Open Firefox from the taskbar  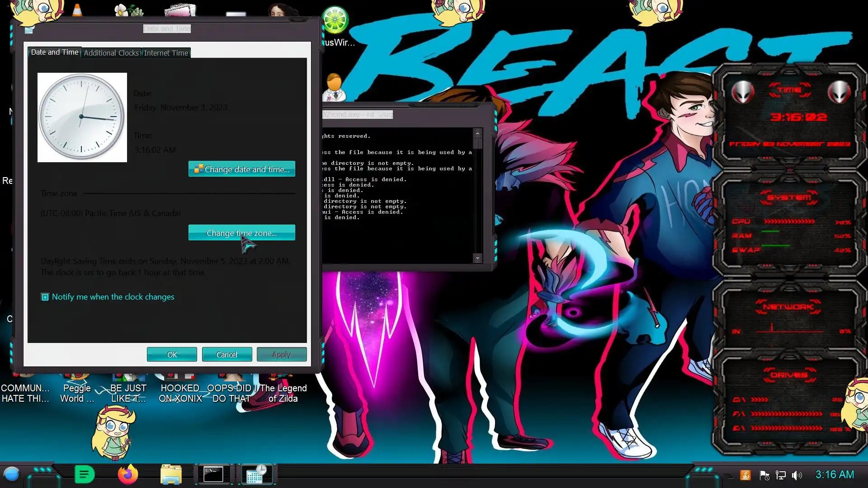(127, 474)
